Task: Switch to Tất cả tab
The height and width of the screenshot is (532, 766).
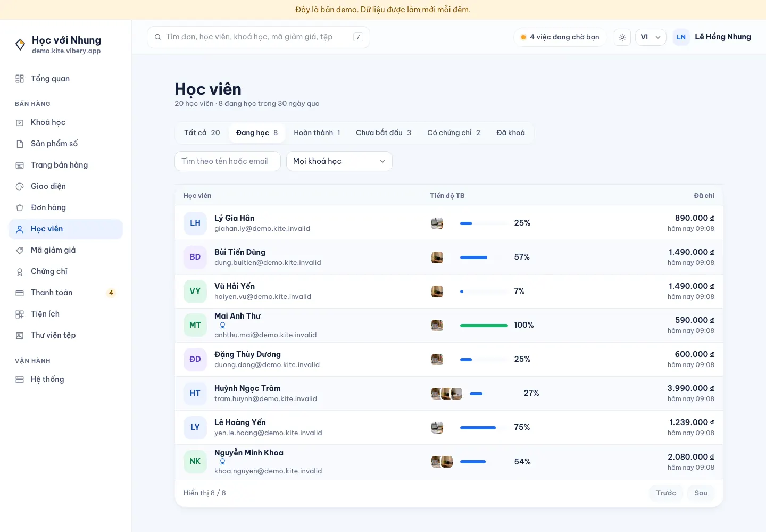Action: click(202, 132)
